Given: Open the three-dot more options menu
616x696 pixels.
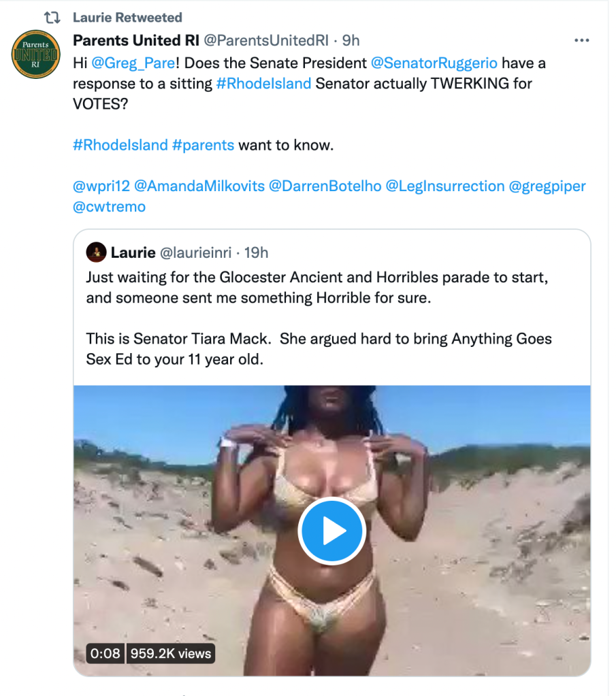Looking at the screenshot, I should 581,40.
